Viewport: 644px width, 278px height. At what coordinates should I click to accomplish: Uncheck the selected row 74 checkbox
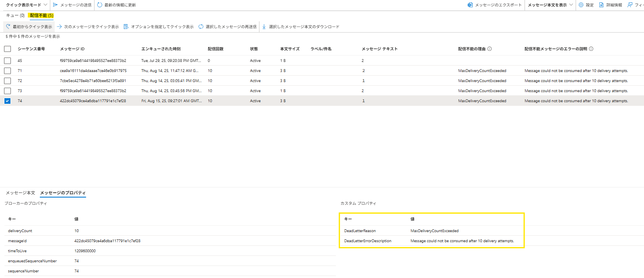pos(7,101)
